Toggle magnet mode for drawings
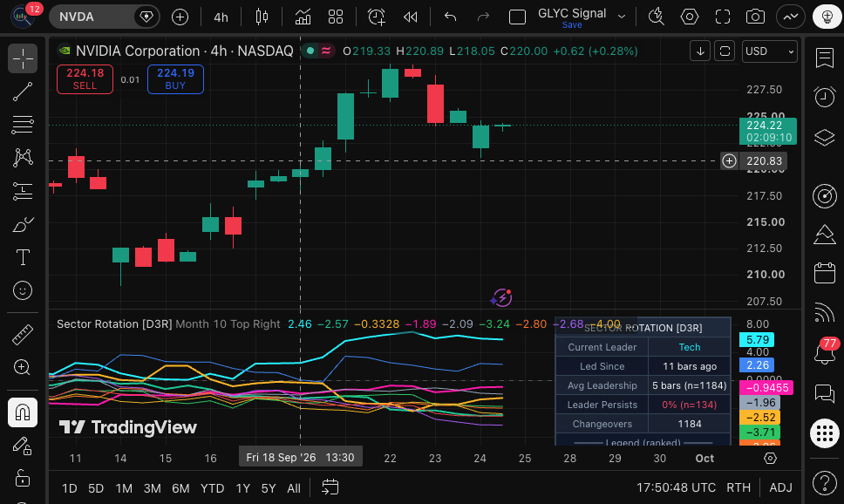 click(23, 412)
